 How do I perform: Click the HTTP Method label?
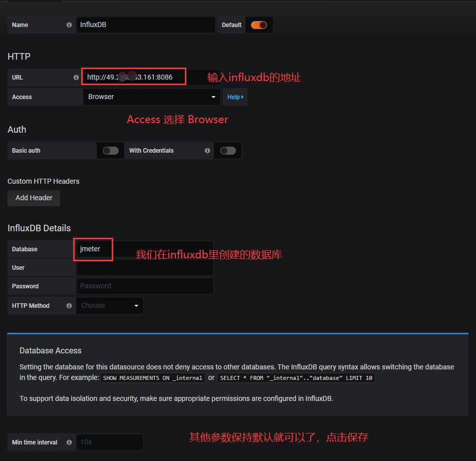pyautogui.click(x=31, y=306)
